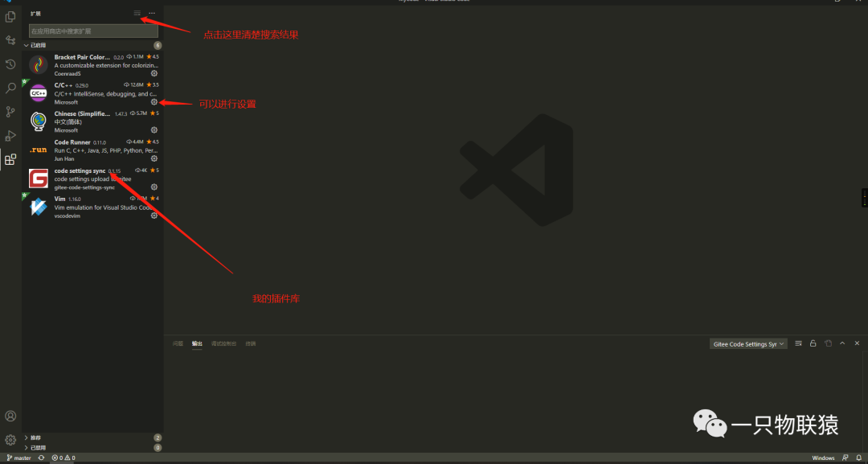
Task: Open the Explorer view in activity bar
Action: click(10, 17)
